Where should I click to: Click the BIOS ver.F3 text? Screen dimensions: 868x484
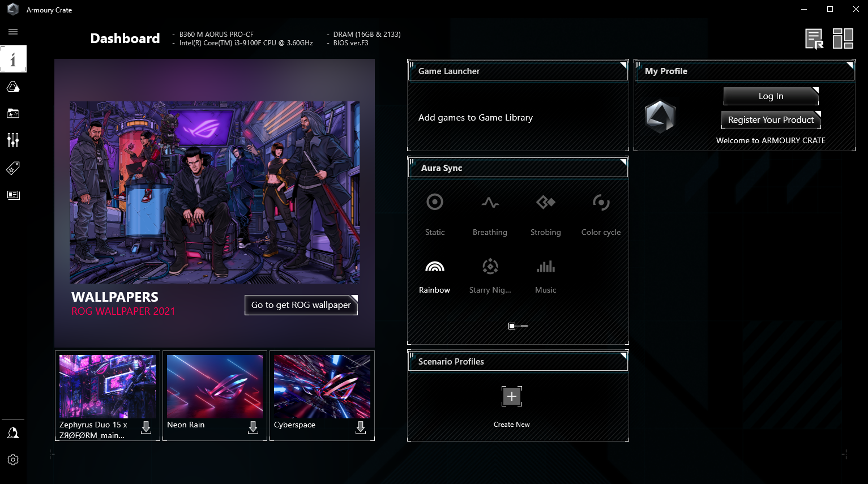[350, 43]
